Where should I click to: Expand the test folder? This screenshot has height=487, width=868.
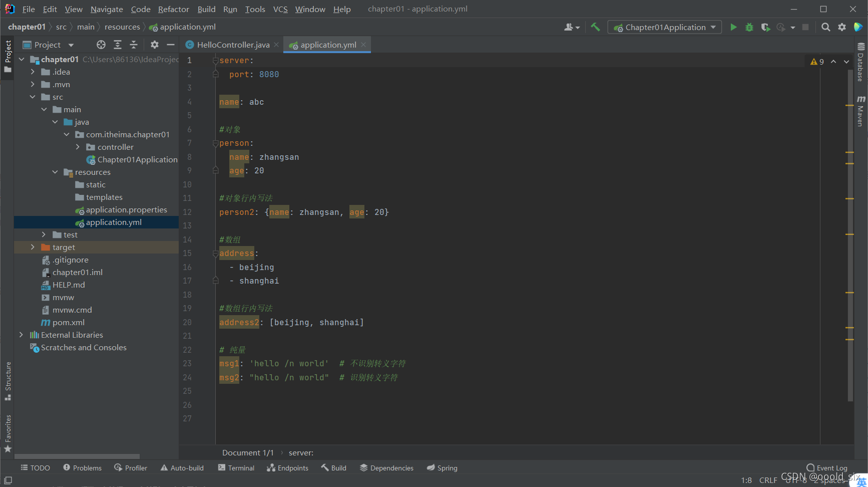[x=44, y=234]
